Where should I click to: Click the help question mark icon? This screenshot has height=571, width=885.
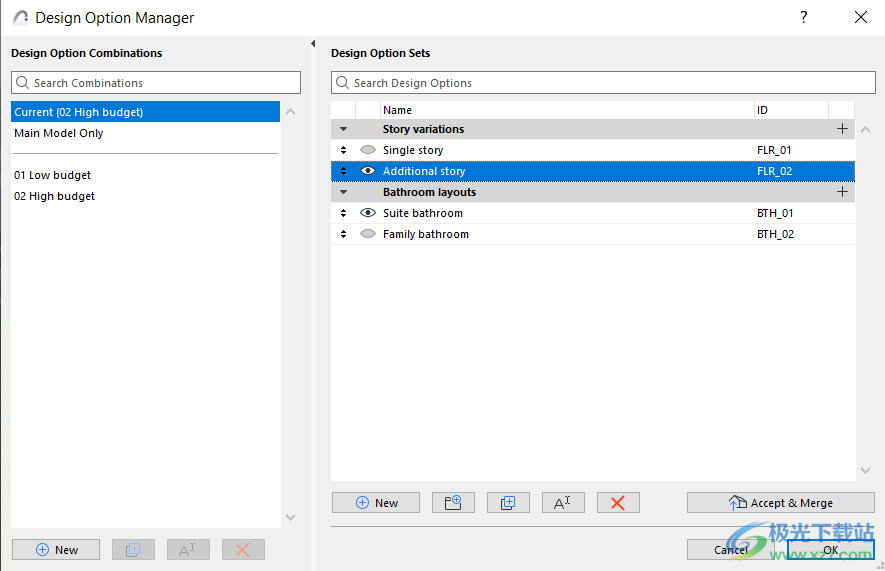804,17
